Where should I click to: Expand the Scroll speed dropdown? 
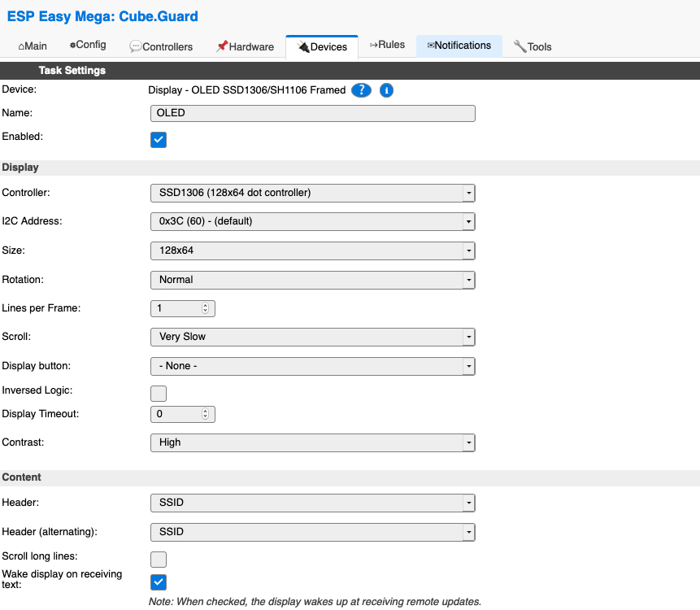coord(312,337)
